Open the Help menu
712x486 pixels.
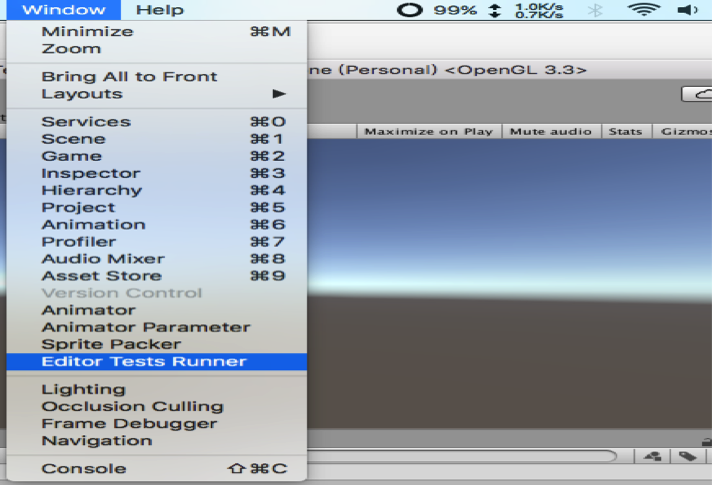[160, 10]
